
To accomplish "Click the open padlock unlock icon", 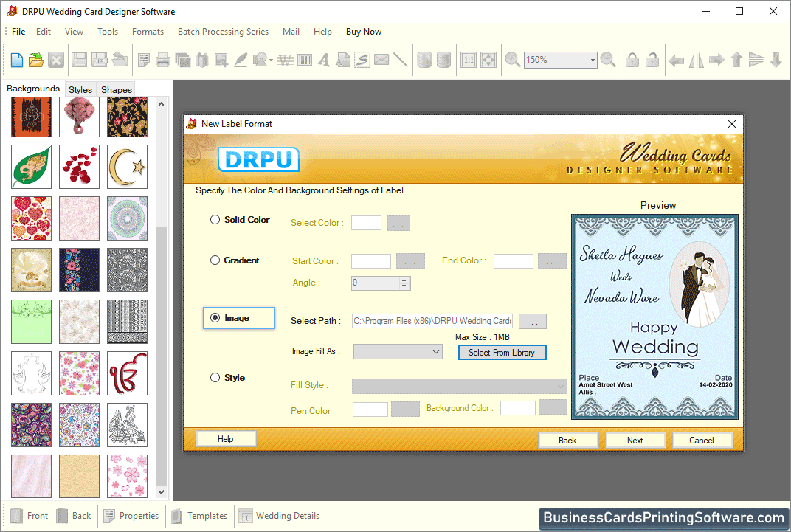I will pos(652,60).
